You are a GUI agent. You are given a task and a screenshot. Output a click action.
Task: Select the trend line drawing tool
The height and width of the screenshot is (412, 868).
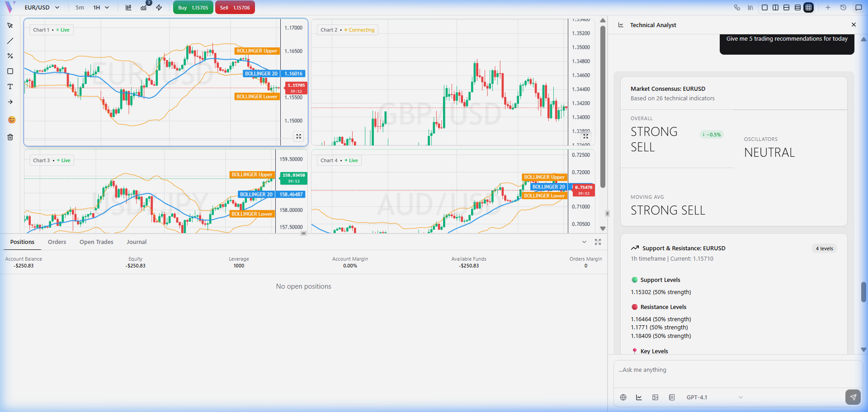tap(10, 41)
